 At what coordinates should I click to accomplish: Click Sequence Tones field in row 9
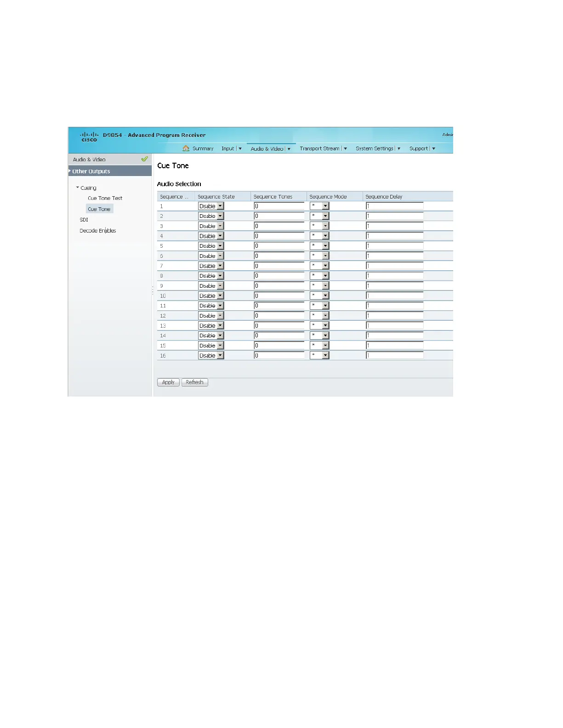pyautogui.click(x=279, y=286)
